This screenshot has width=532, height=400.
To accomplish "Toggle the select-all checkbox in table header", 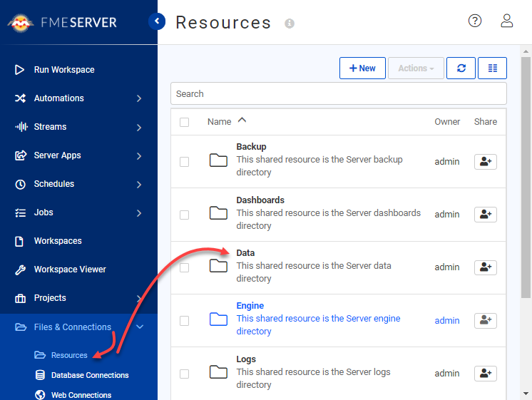I will pyautogui.click(x=184, y=122).
